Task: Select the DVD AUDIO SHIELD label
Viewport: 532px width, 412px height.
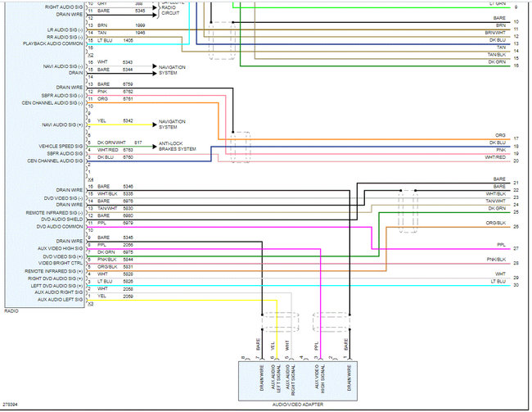Action: (61, 220)
